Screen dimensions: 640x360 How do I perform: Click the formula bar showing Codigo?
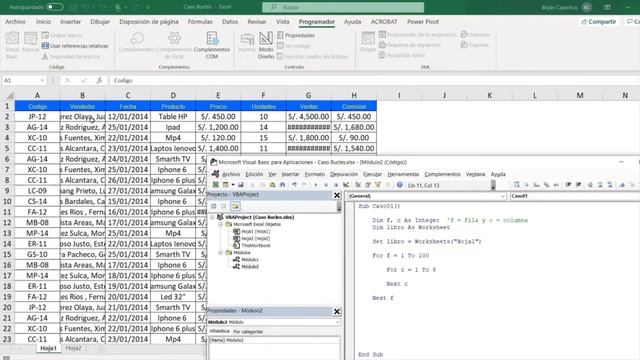[373, 80]
